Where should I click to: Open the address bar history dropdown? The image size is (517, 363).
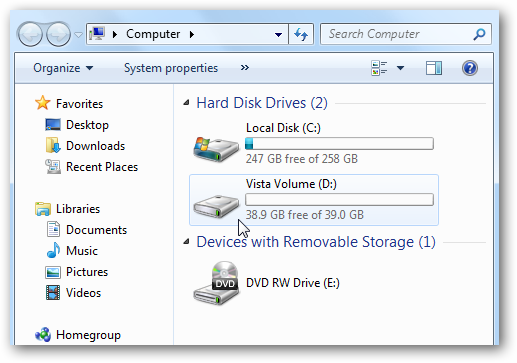278,34
